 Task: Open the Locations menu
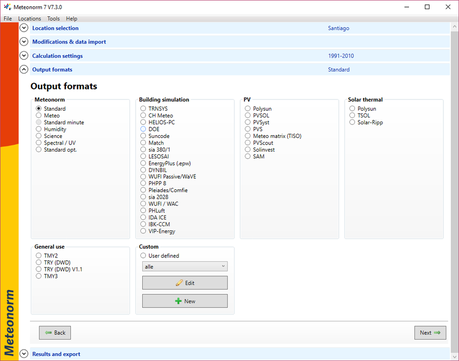point(29,18)
